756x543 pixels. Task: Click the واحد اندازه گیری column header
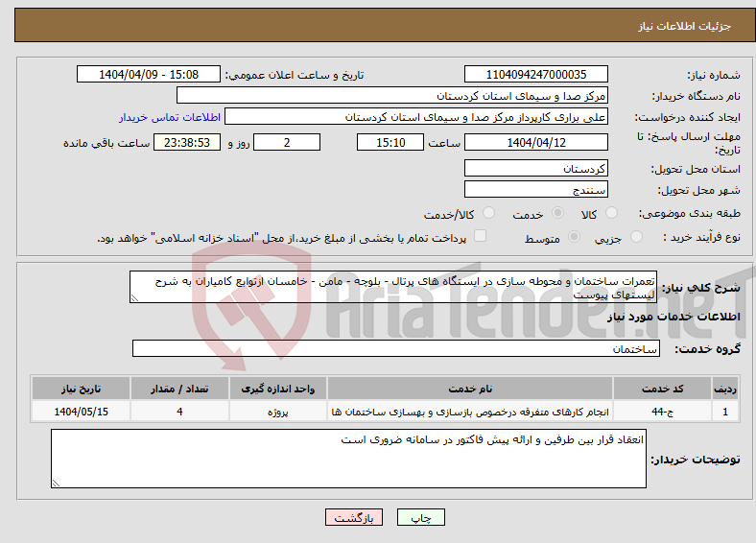tap(277, 389)
